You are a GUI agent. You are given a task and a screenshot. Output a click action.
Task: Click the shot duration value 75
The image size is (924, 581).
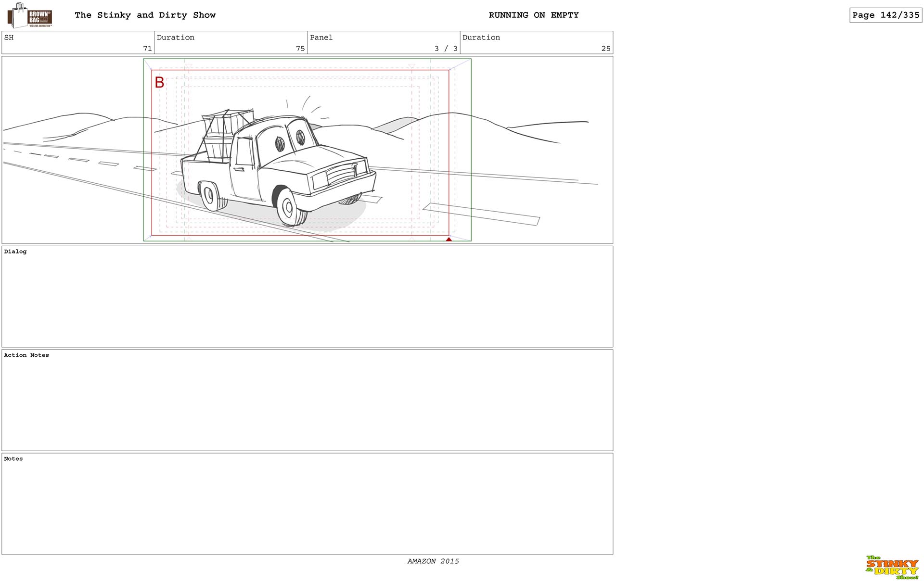[x=300, y=49]
